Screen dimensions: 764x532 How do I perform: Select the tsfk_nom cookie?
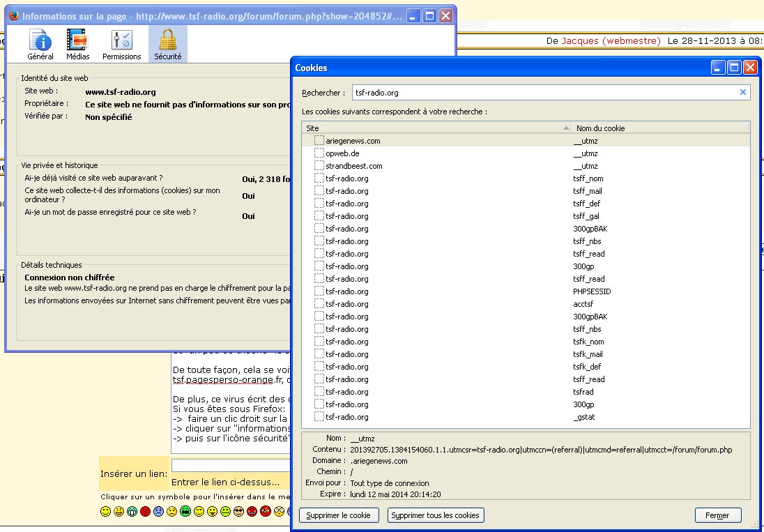pos(526,342)
